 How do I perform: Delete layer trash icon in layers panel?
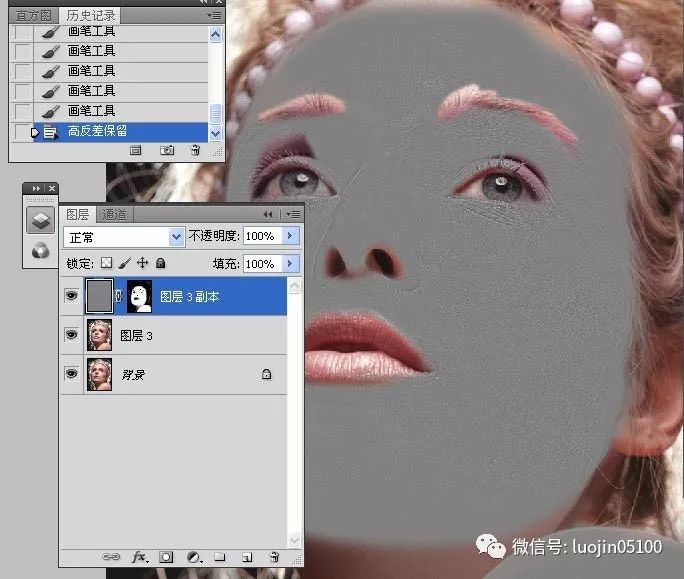point(274,557)
